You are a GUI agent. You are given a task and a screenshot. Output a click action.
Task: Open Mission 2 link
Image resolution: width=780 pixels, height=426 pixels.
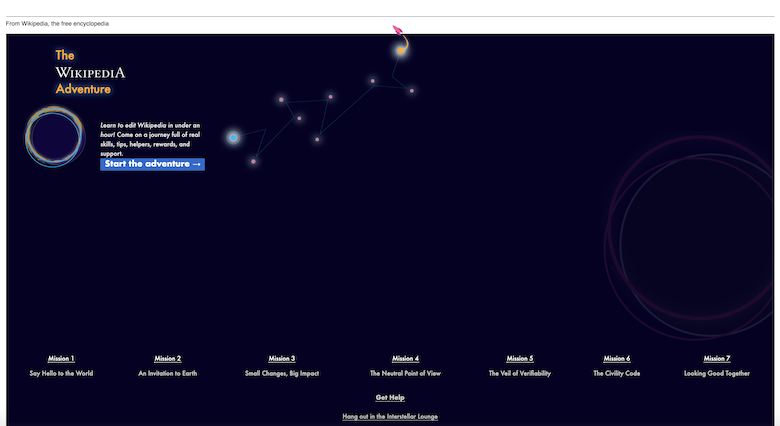tap(168, 358)
